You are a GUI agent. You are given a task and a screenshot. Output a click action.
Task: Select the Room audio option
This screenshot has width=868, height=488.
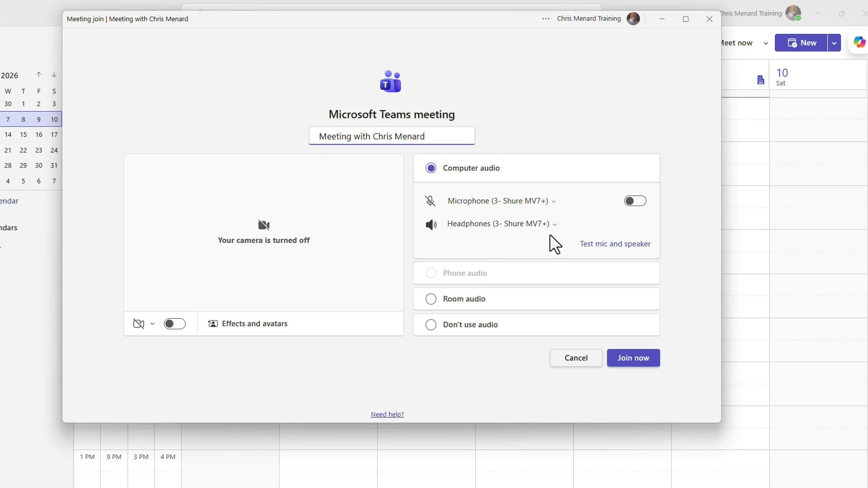click(536, 299)
